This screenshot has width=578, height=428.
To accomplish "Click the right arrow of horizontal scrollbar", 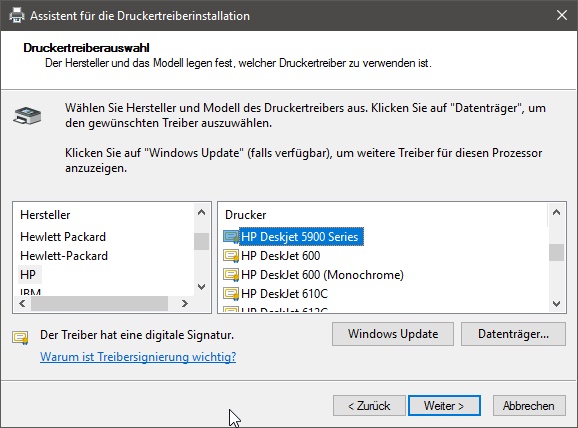I will [185, 303].
